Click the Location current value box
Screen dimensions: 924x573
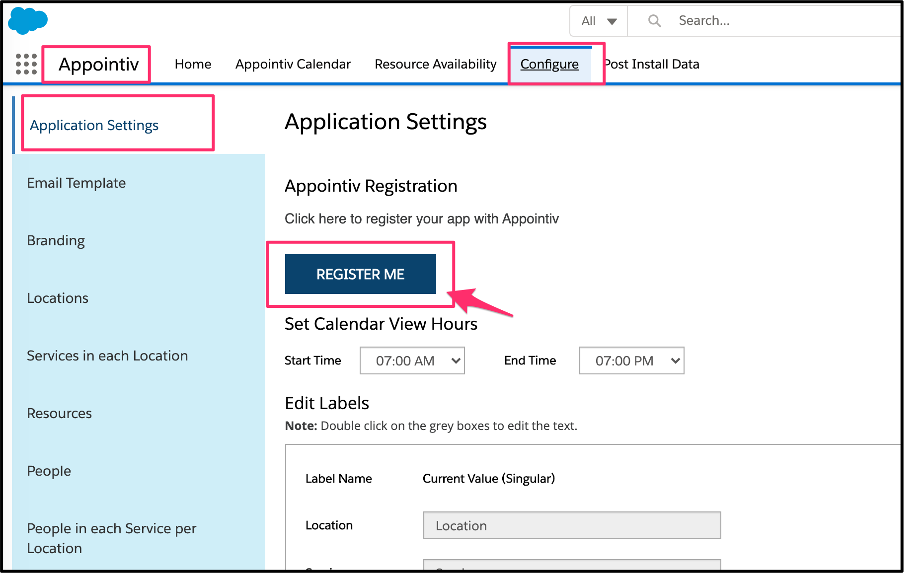572,525
